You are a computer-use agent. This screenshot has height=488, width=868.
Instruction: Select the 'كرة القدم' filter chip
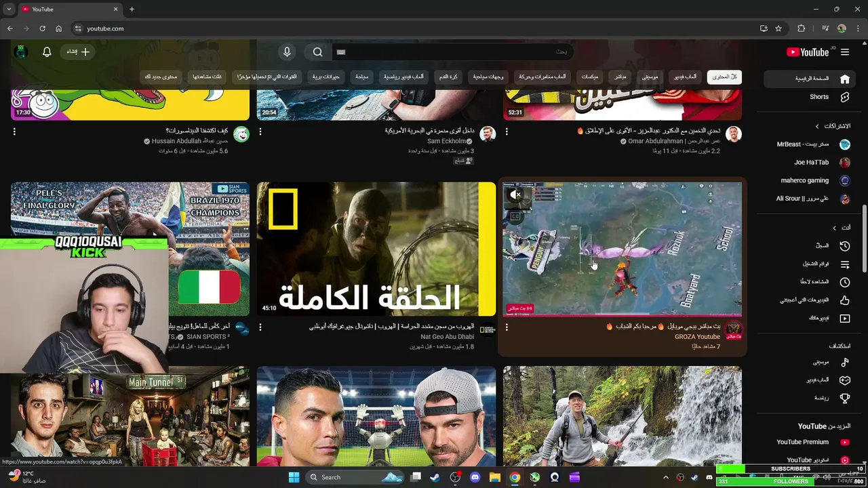pyautogui.click(x=448, y=77)
